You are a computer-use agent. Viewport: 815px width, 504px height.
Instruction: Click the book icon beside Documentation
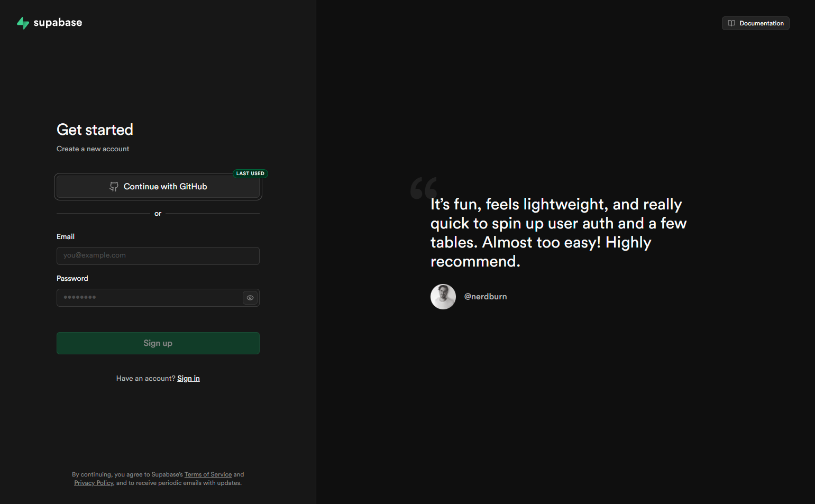(731, 23)
